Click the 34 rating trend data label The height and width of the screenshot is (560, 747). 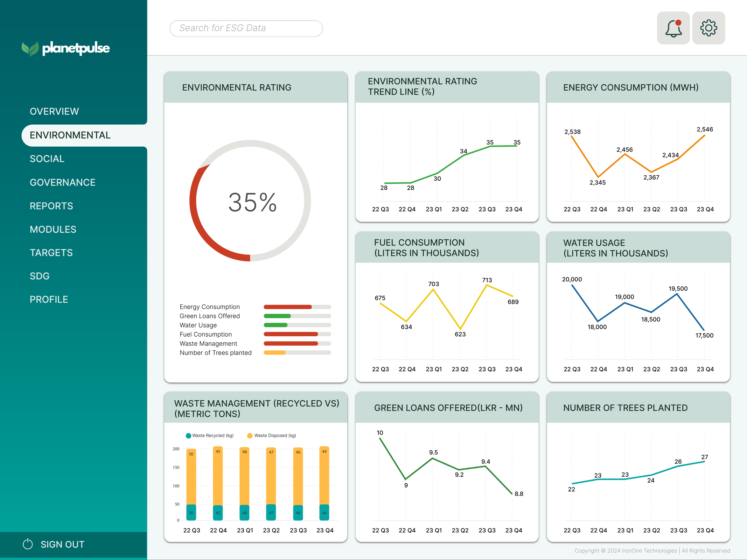click(463, 151)
